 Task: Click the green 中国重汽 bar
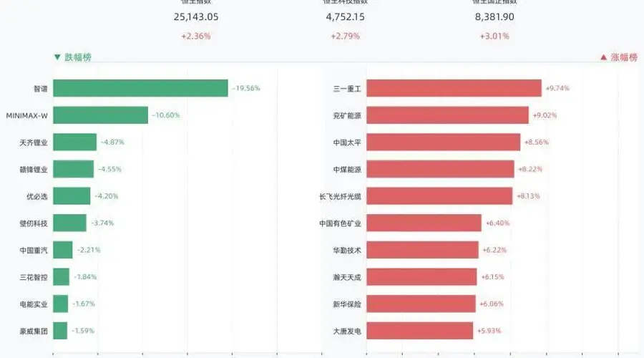click(x=63, y=249)
